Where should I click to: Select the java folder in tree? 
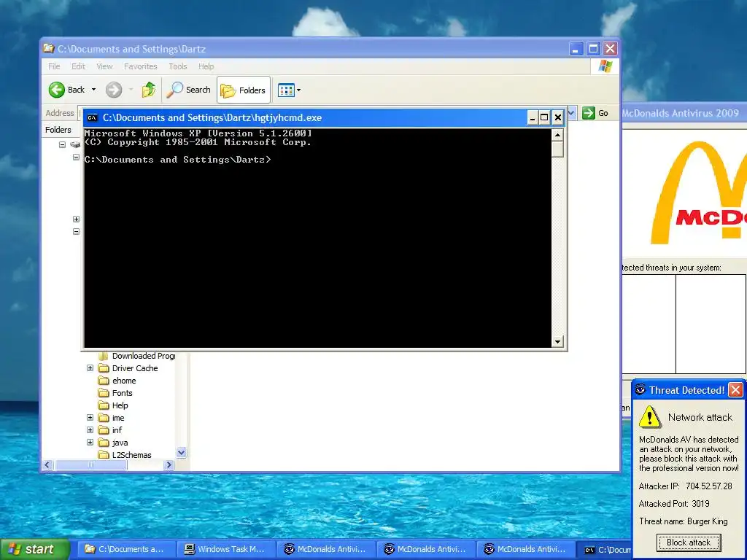tap(113, 443)
